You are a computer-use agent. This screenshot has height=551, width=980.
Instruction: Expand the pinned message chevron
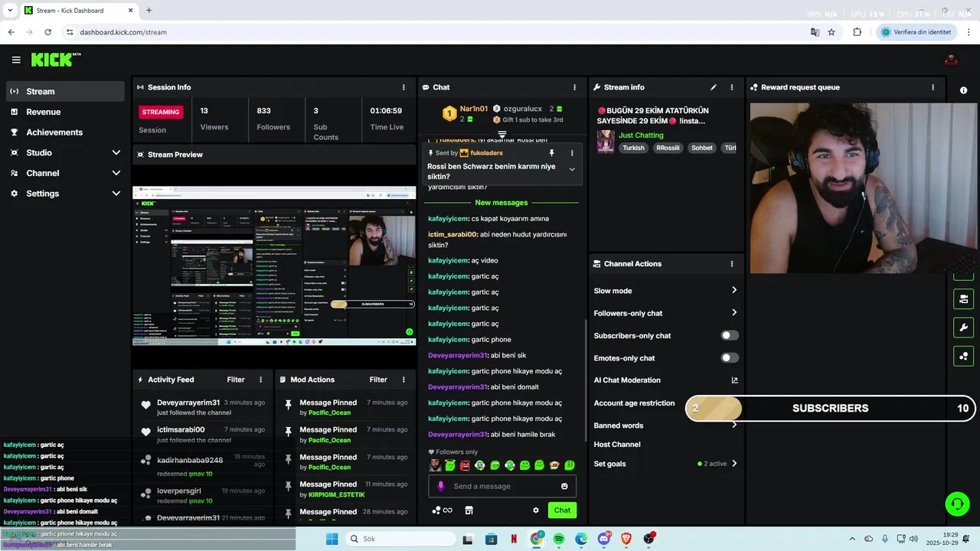click(x=572, y=169)
